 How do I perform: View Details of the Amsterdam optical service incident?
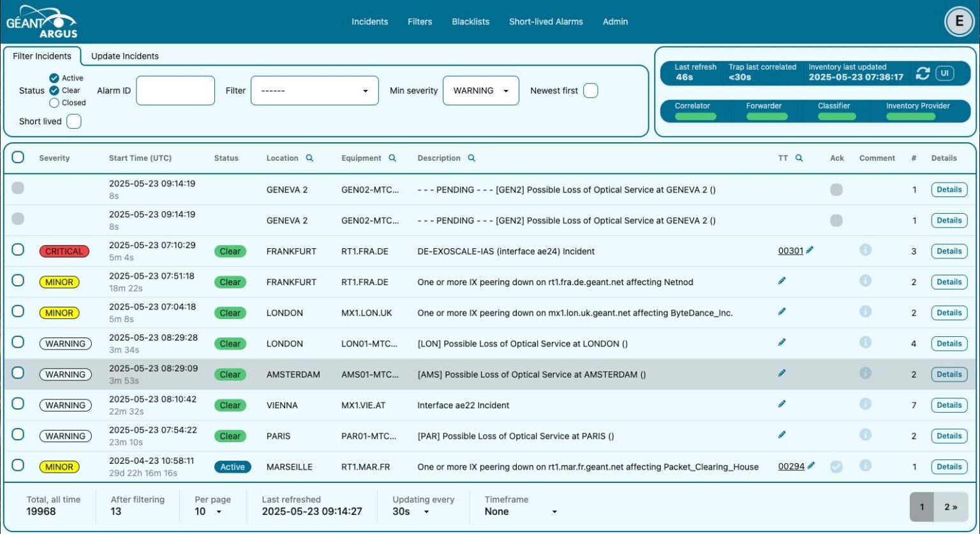click(949, 375)
